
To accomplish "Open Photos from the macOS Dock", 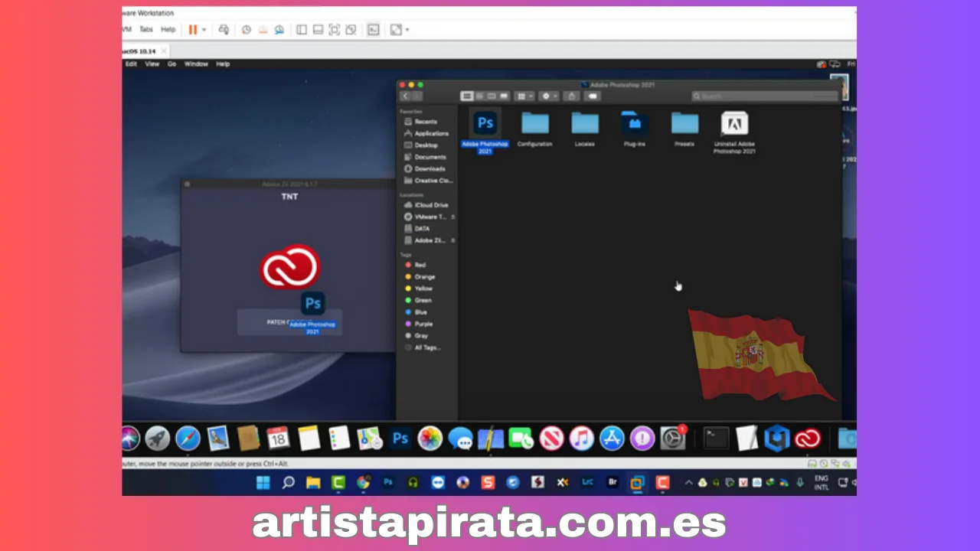I will pyautogui.click(x=430, y=439).
